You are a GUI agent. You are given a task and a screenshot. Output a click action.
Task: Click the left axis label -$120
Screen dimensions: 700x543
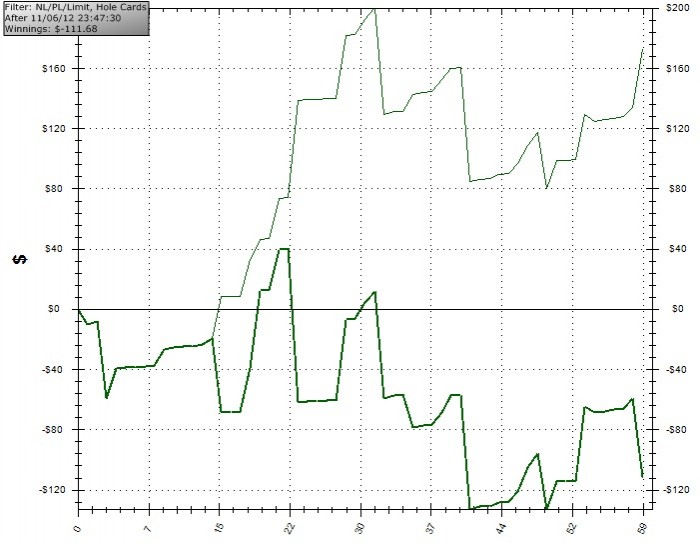53,490
